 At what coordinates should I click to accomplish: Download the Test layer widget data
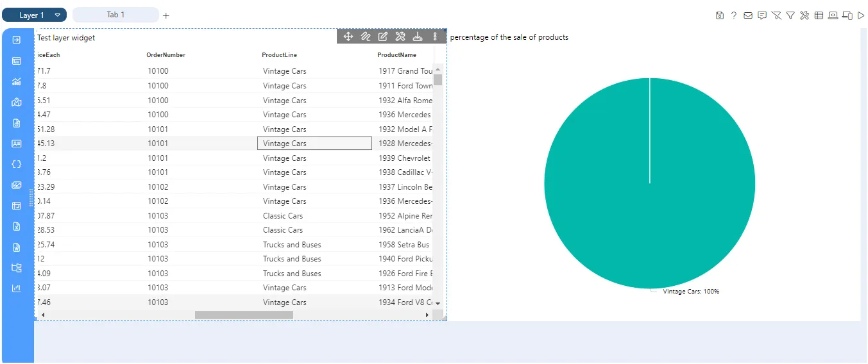click(x=418, y=37)
